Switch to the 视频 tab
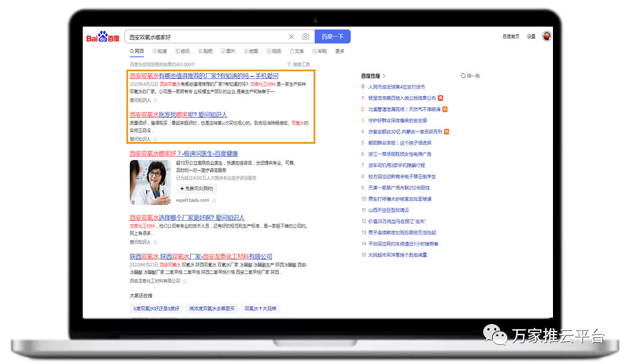626x364 pixels. (274, 52)
